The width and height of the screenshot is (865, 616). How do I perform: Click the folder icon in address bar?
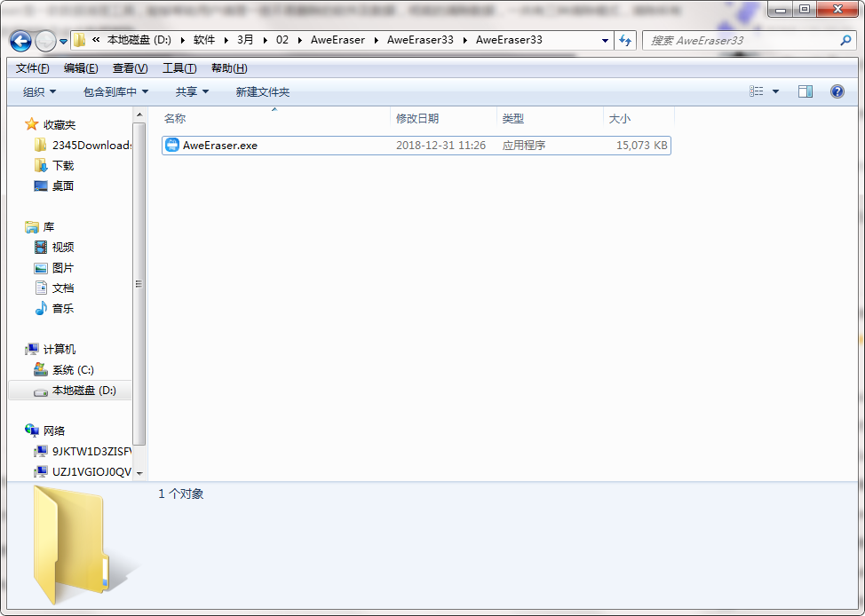(79, 40)
